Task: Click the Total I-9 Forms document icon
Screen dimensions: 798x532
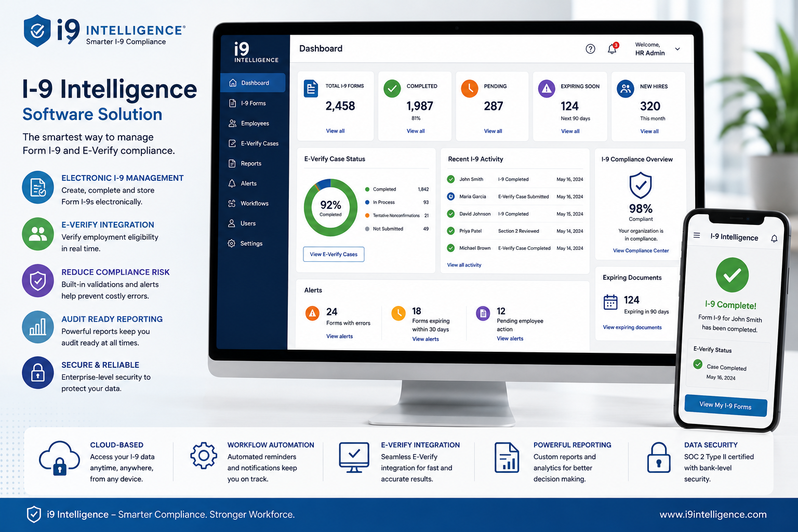Action: (x=311, y=89)
